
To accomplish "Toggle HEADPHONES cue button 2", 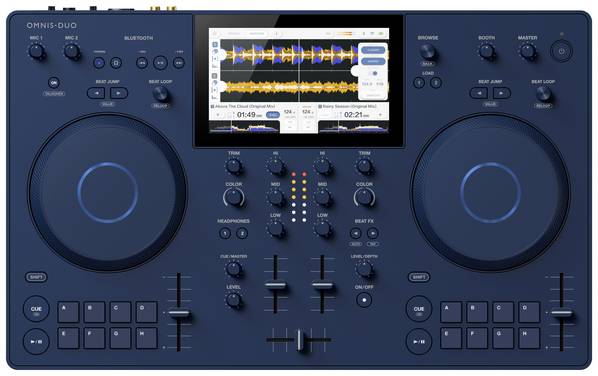I will pyautogui.click(x=242, y=233).
